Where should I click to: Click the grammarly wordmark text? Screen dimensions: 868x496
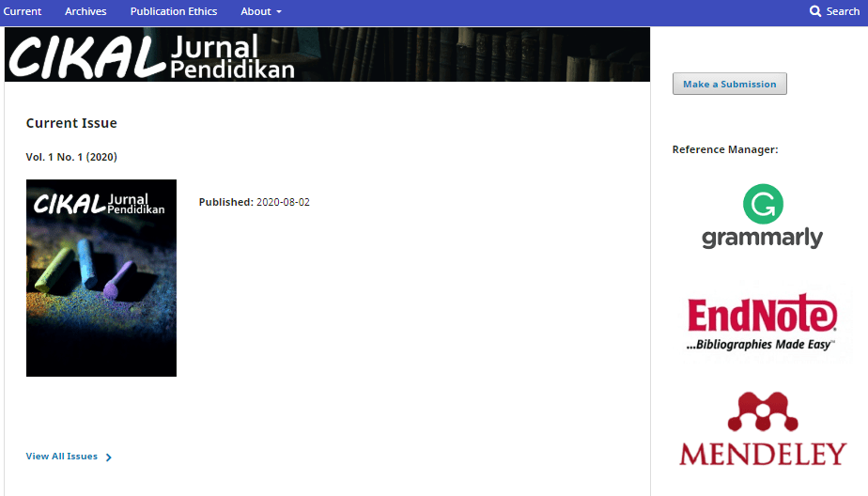[x=762, y=237]
